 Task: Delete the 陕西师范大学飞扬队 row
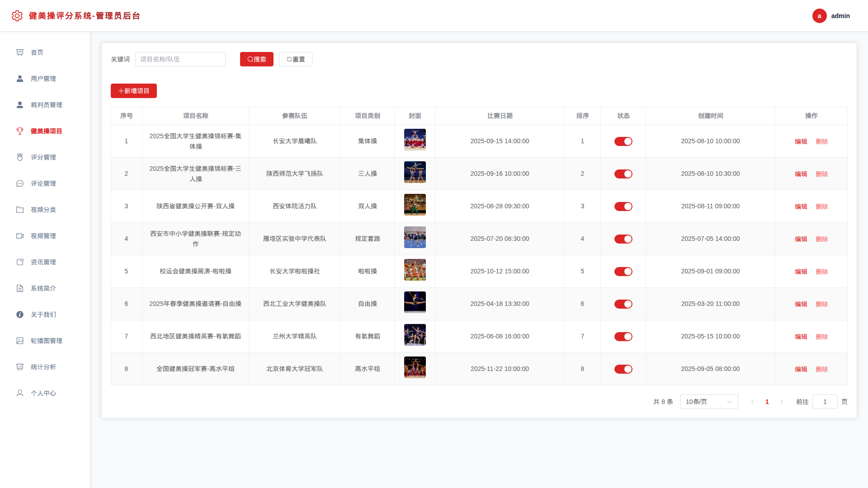coord(821,174)
